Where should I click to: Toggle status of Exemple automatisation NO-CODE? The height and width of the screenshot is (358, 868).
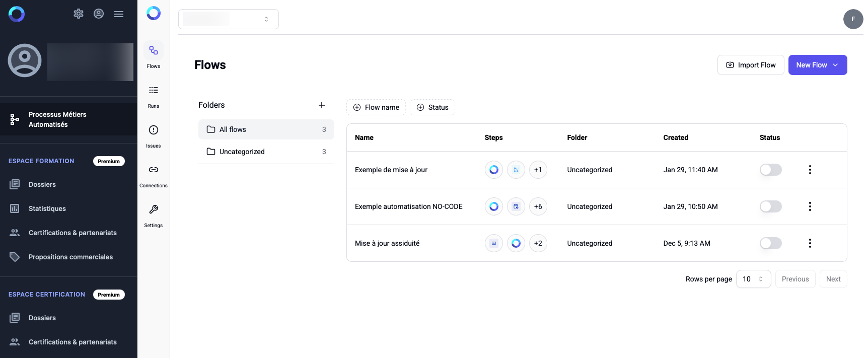coord(770,206)
